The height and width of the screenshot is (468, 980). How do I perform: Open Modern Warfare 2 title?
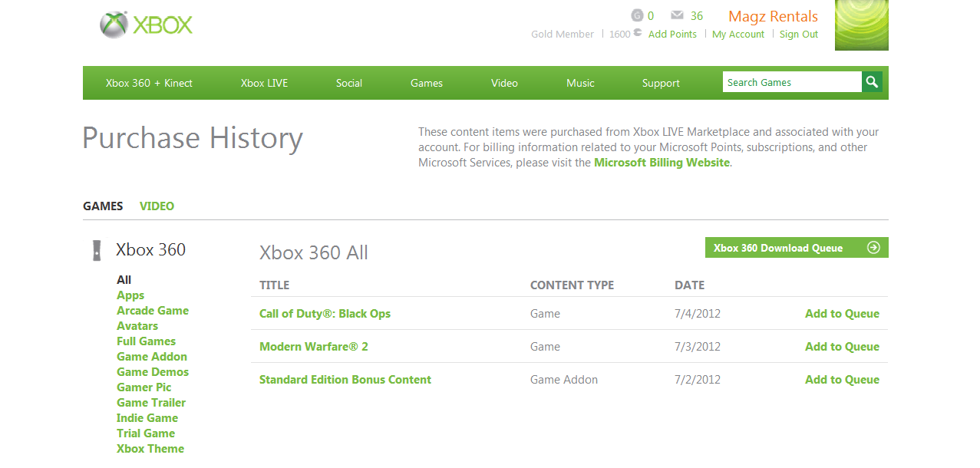tap(314, 346)
